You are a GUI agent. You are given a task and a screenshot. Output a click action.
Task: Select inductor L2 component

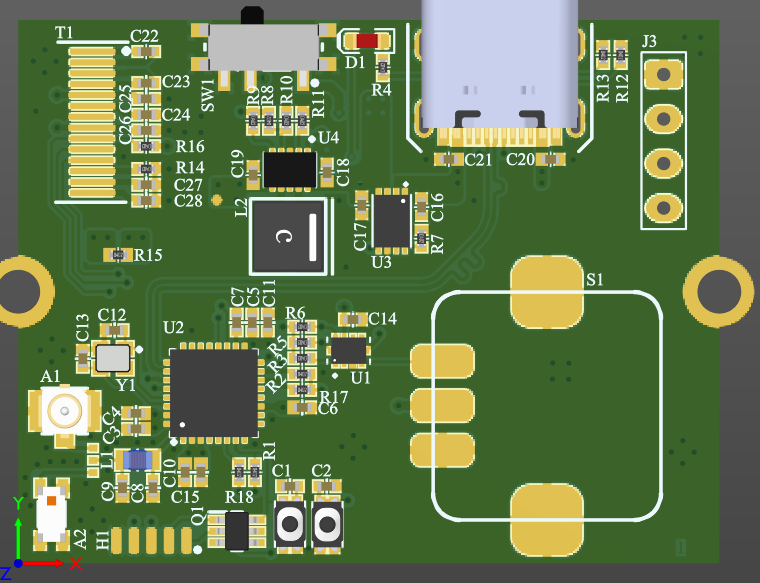click(x=289, y=236)
